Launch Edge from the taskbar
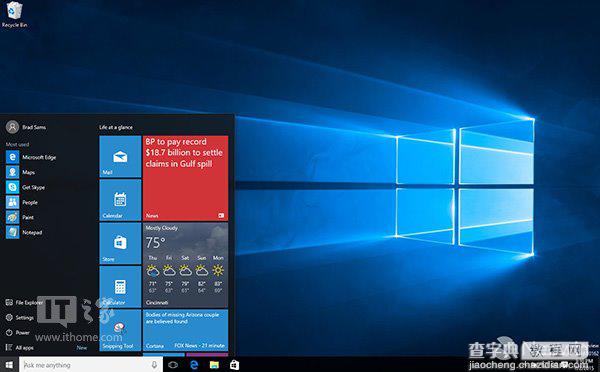 (x=194, y=365)
